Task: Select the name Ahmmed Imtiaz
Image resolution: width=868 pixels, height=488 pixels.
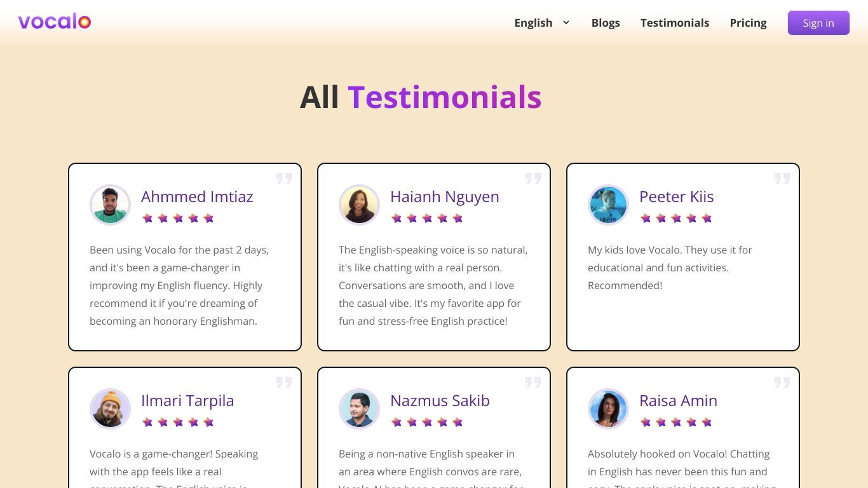Action: click(x=197, y=196)
